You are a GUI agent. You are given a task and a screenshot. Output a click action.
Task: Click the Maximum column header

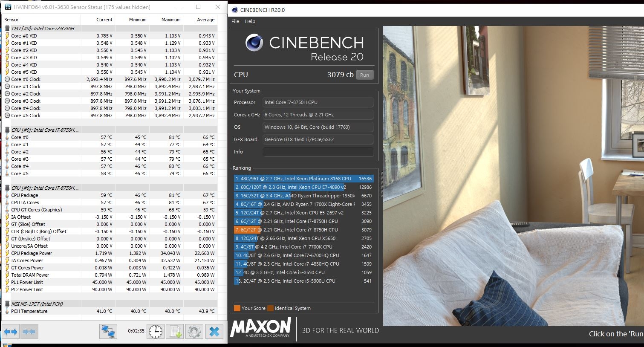tap(166, 20)
